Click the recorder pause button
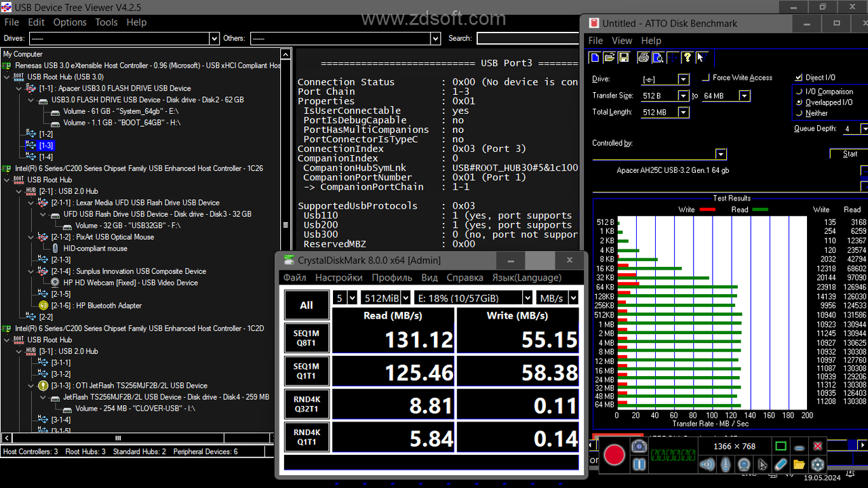The image size is (868, 488). point(638,465)
